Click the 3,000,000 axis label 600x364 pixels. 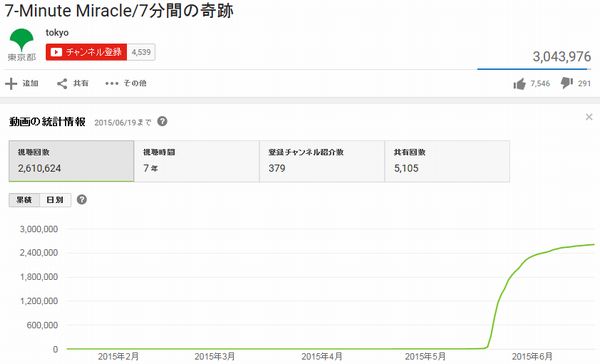[39, 229]
